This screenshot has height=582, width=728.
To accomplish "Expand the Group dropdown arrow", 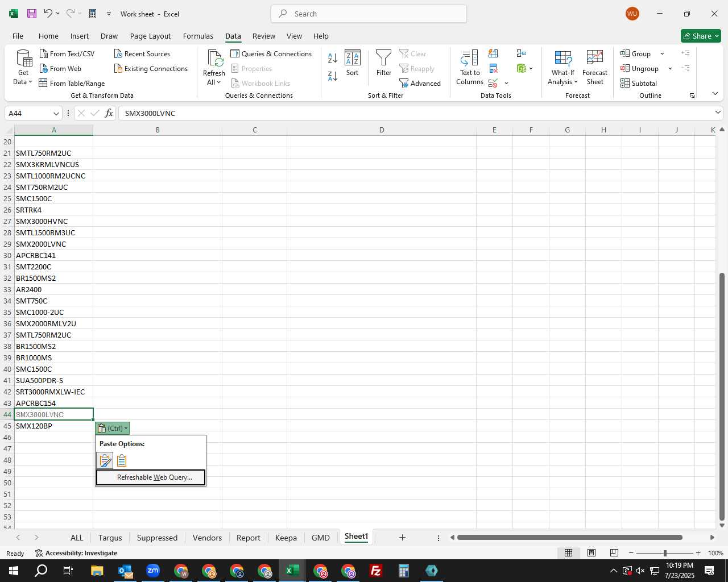I will [x=662, y=53].
